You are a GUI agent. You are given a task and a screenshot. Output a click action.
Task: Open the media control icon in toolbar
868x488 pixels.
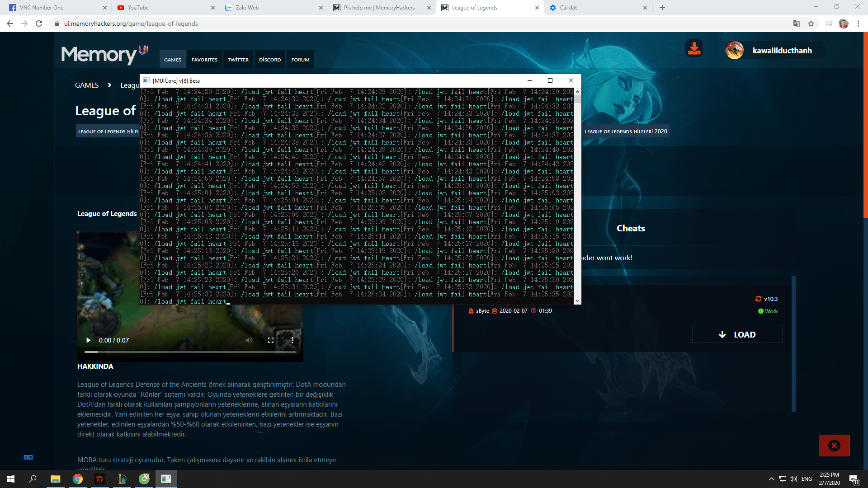click(829, 23)
